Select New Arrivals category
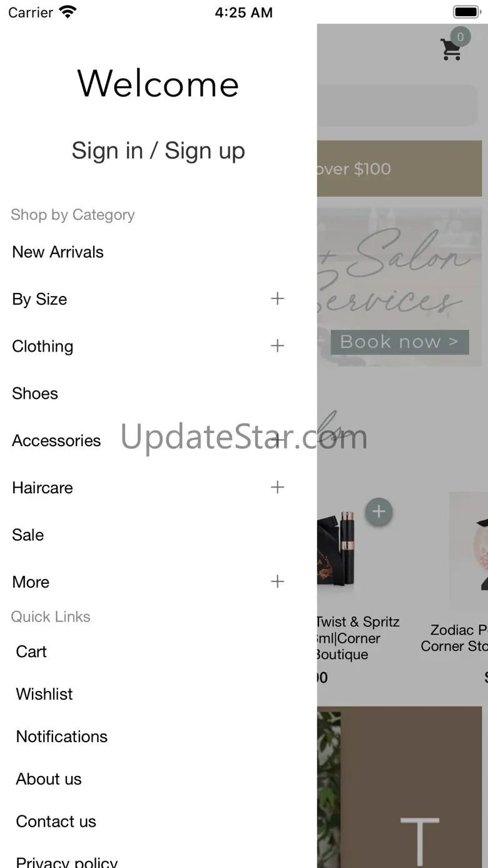The width and height of the screenshot is (488, 868). tap(58, 252)
